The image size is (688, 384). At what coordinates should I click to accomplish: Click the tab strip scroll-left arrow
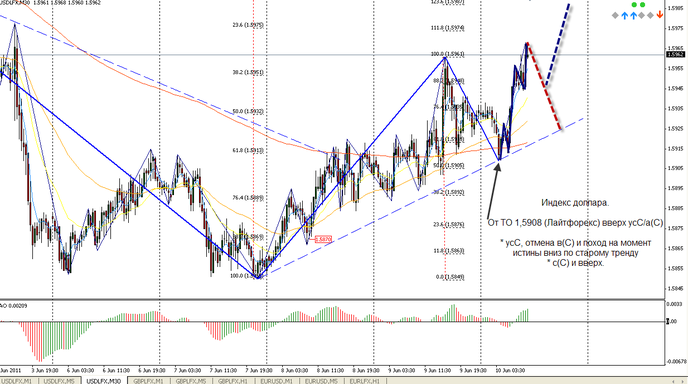coord(674,381)
